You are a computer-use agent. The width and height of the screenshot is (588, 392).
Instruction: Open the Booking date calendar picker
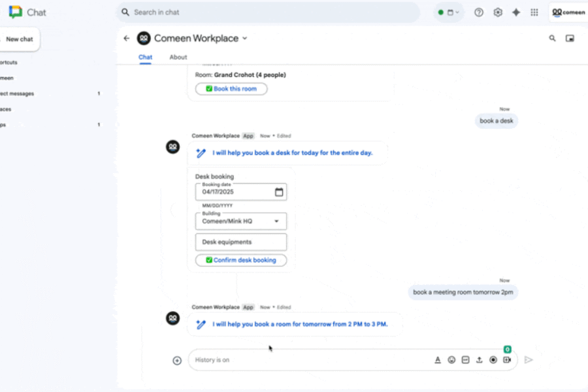(x=278, y=192)
